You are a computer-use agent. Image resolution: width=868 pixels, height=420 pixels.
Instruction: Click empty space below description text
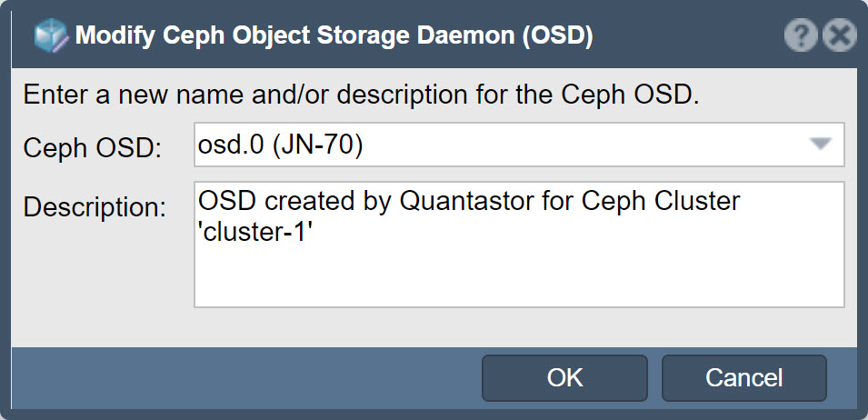pos(519,278)
